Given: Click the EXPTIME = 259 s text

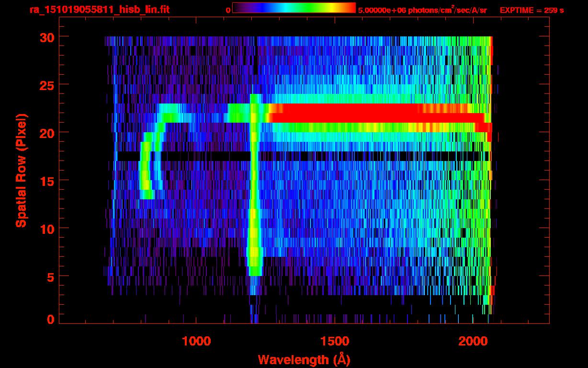Looking at the screenshot, I should pyautogui.click(x=531, y=10).
